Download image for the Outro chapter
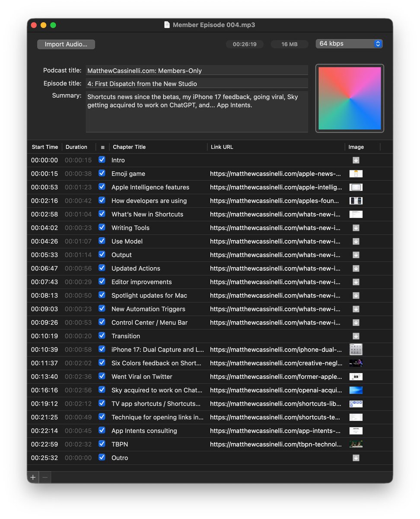 (x=356, y=458)
